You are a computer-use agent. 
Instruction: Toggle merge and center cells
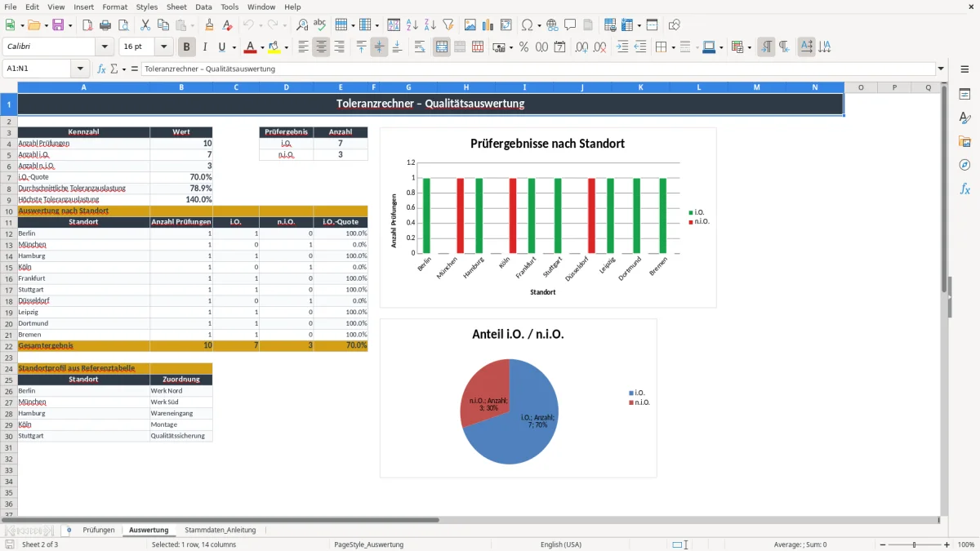(x=442, y=47)
